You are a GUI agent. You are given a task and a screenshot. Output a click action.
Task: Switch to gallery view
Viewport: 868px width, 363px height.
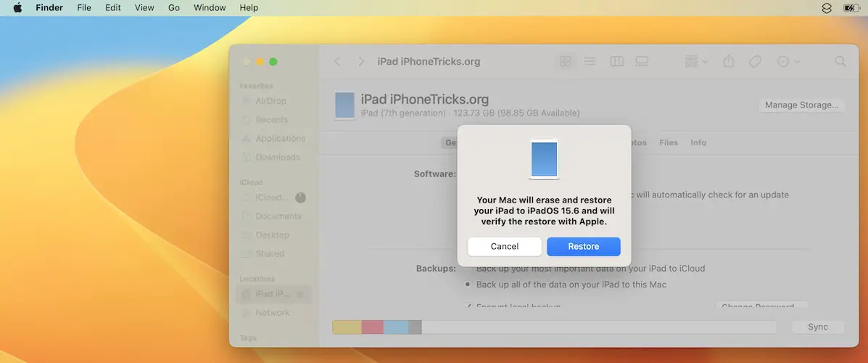[642, 62]
